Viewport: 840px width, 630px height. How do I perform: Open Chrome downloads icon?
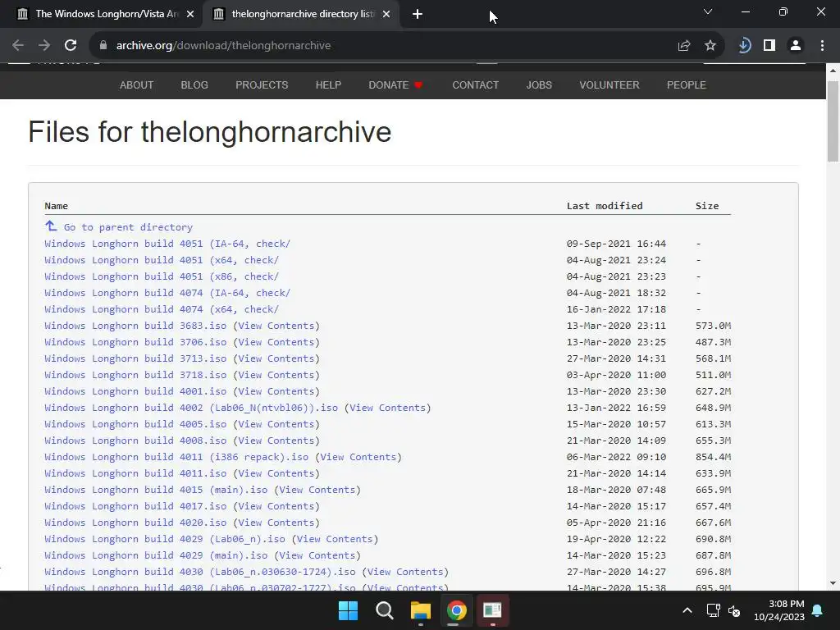[x=744, y=46]
